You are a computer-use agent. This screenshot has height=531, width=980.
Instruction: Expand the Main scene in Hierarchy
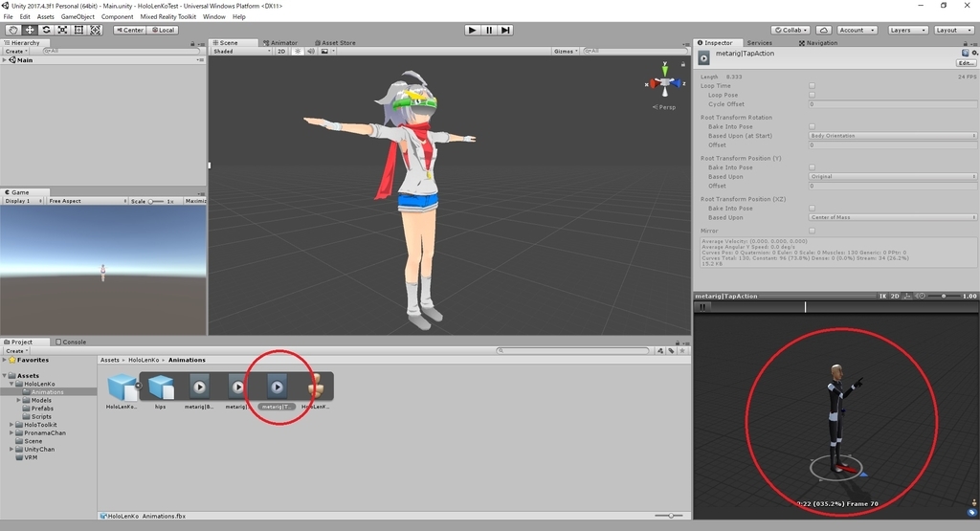click(x=5, y=60)
